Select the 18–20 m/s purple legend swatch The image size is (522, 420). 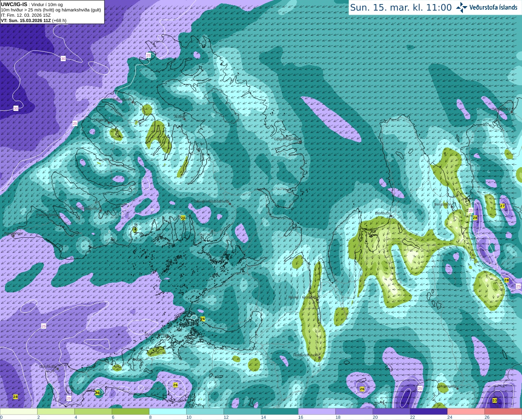tap(354, 411)
